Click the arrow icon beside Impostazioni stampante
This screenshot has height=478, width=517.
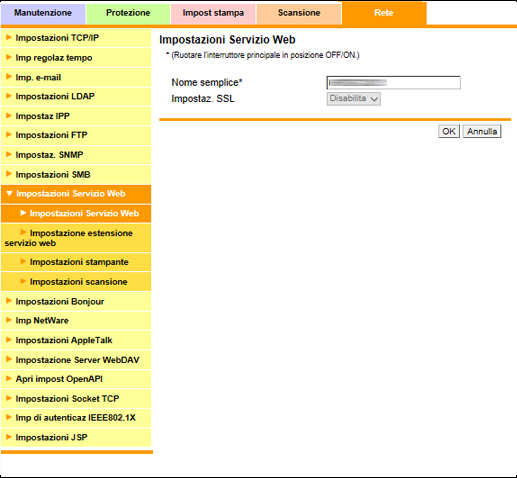tap(23, 262)
